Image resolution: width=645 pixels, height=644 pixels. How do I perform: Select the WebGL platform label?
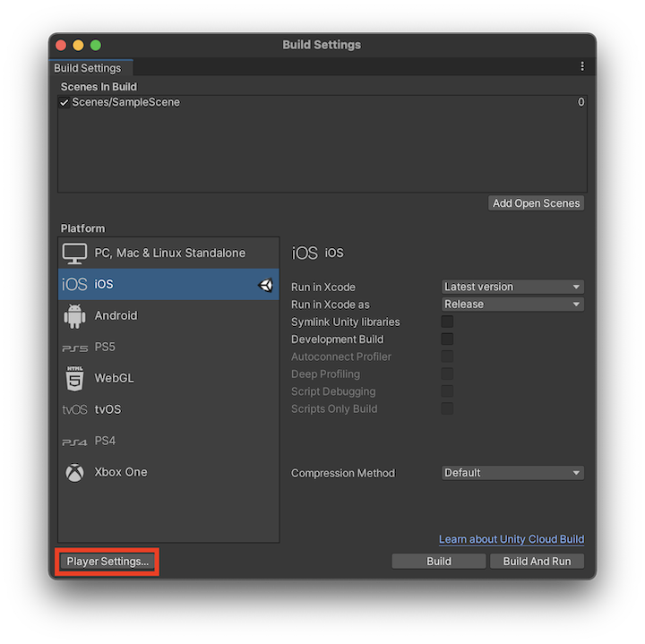[115, 378]
